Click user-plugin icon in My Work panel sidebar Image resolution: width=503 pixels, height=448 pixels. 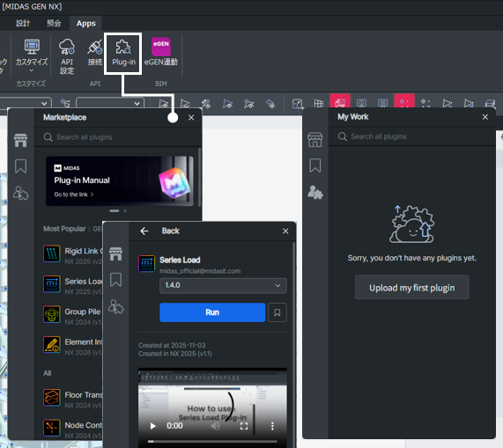tap(315, 192)
